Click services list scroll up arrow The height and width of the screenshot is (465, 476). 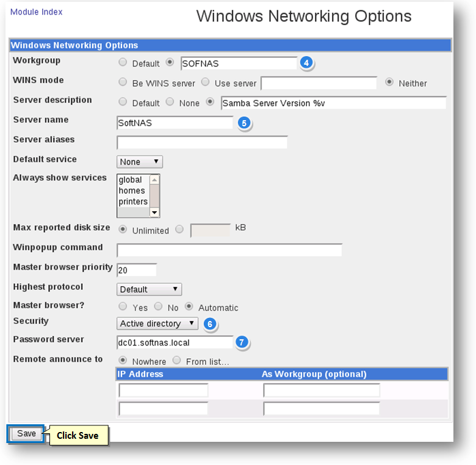pos(154,179)
